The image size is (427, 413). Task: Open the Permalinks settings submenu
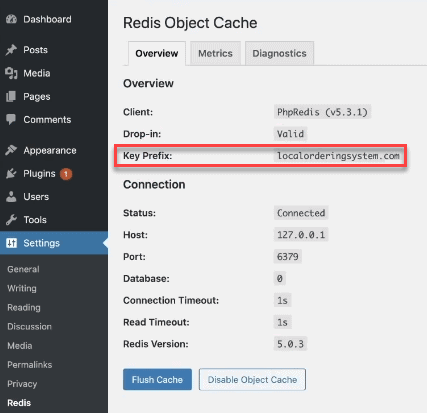pyautogui.click(x=30, y=365)
